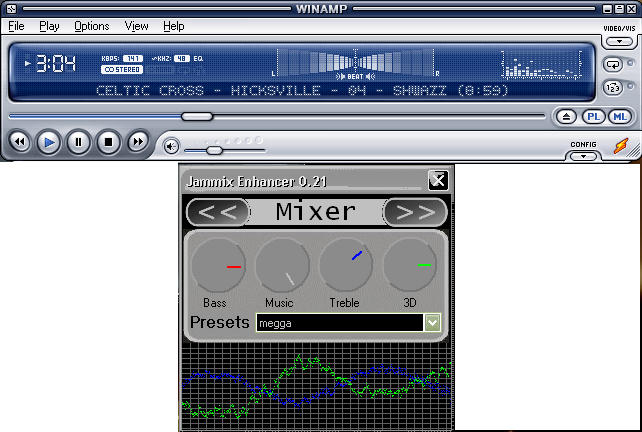Mute audio with the speaker icon
The height and width of the screenshot is (432, 642).
171,147
